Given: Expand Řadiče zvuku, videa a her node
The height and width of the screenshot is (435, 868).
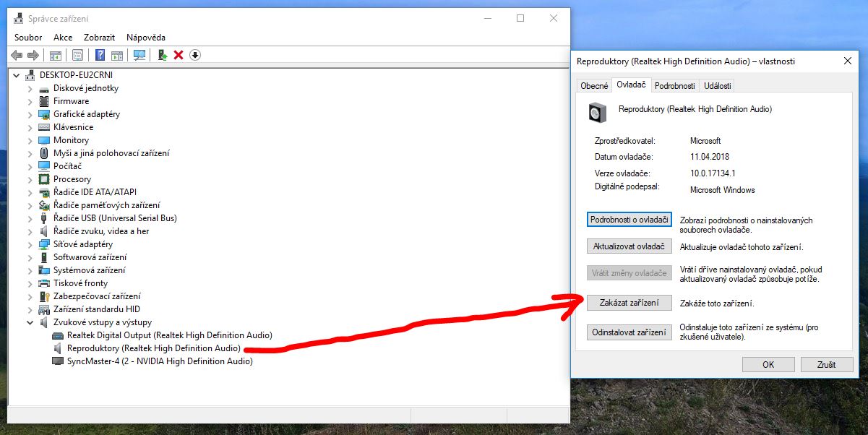Looking at the screenshot, I should coord(30,231).
